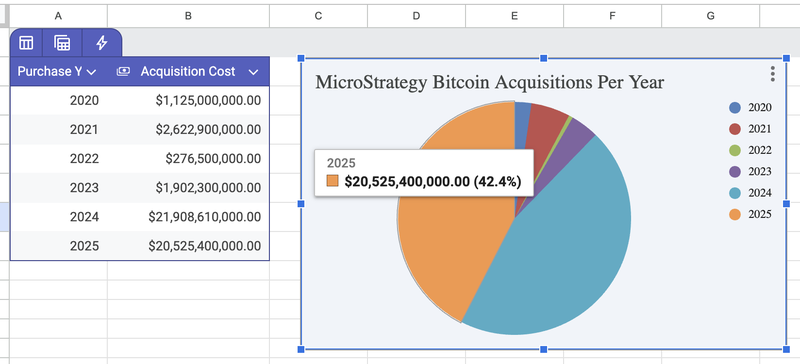800x364 pixels.
Task: Select cell with year 2023
Action: coord(59,188)
